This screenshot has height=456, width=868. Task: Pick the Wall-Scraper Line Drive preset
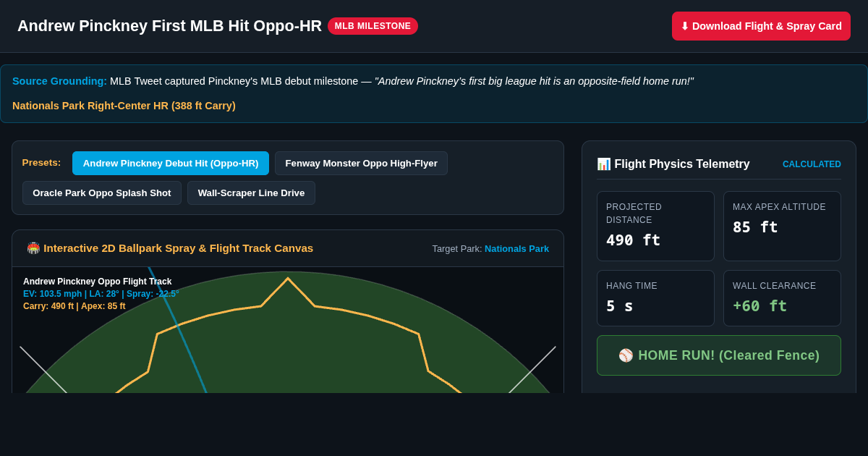(x=251, y=193)
